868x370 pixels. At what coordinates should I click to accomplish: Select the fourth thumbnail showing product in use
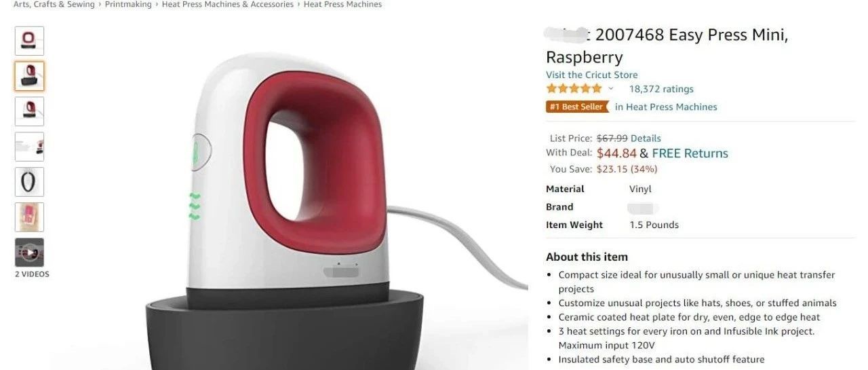[x=29, y=147]
